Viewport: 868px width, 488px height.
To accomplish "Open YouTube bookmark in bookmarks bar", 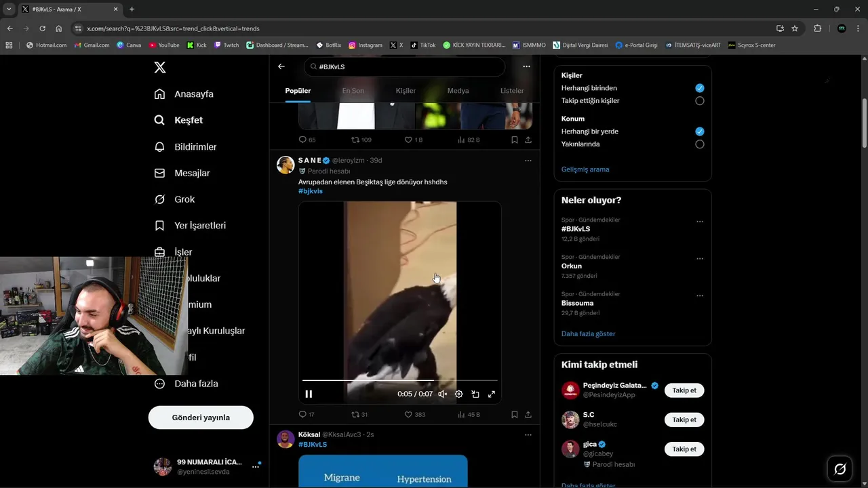I will pyautogui.click(x=164, y=45).
